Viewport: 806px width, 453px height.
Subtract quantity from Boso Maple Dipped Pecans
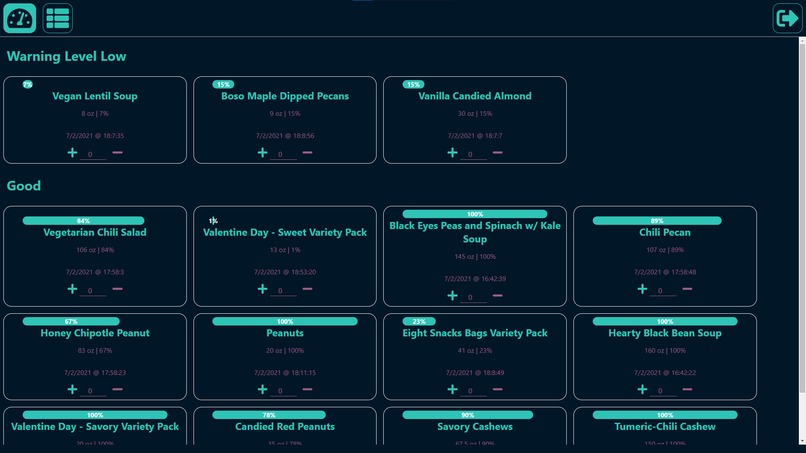pyautogui.click(x=307, y=153)
